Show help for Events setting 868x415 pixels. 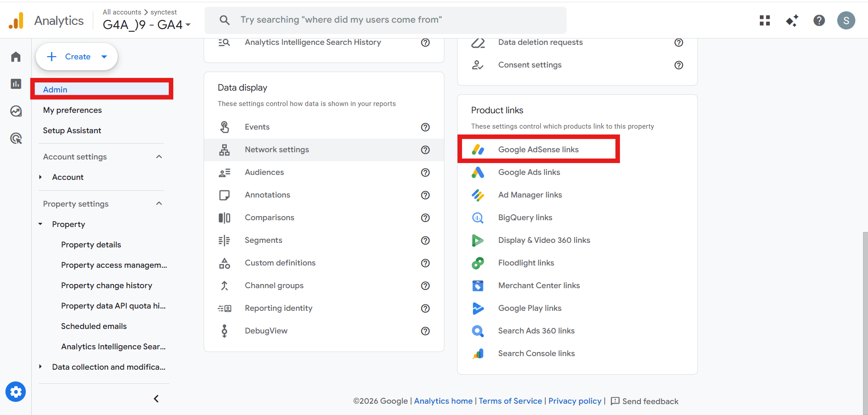[x=425, y=127]
